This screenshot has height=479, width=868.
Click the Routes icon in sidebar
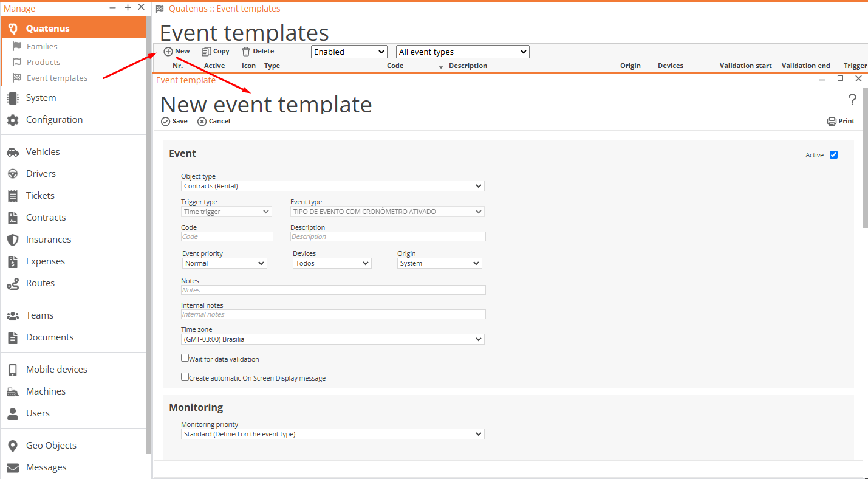tap(13, 283)
